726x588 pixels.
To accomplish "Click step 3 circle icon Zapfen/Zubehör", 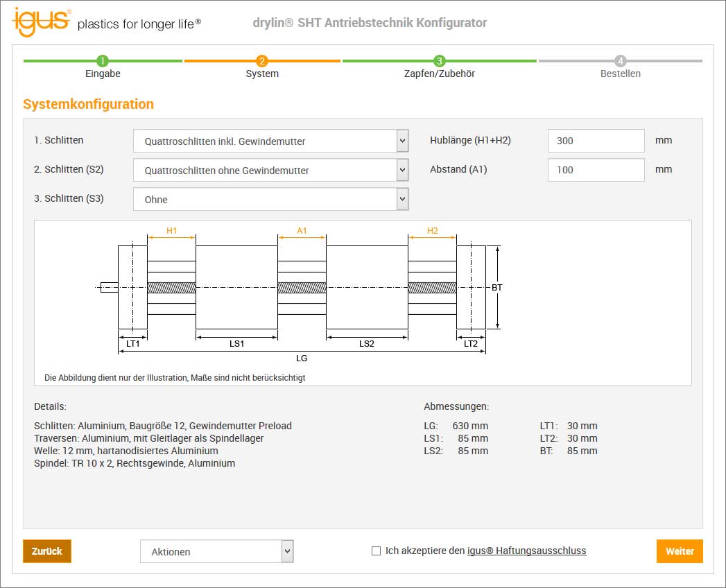I will pos(440,61).
